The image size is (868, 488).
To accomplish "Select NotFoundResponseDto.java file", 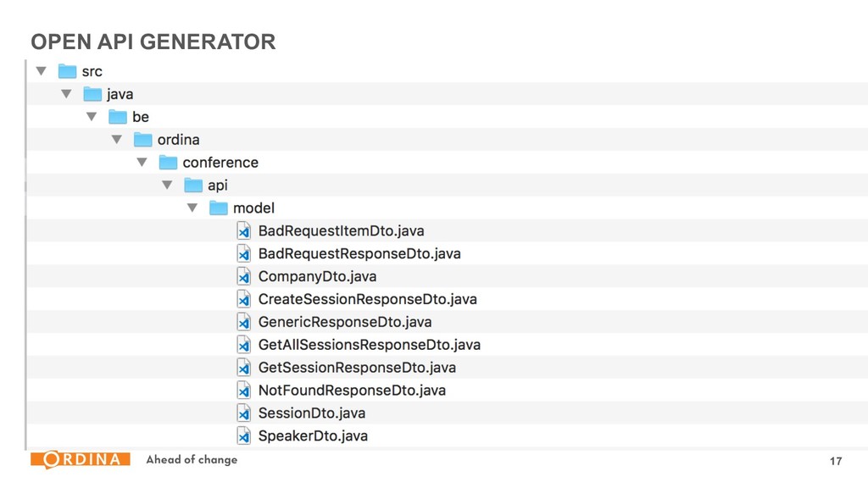I will (352, 390).
